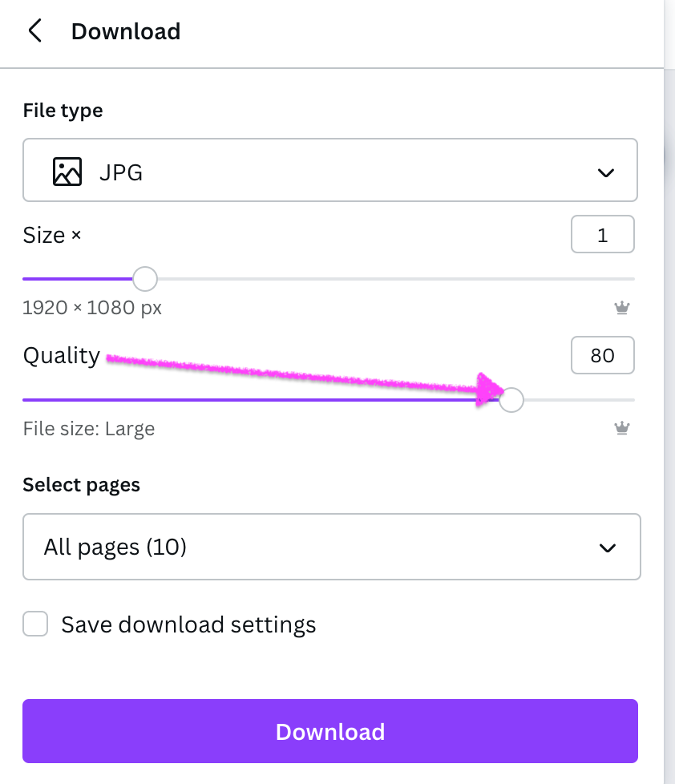Viewport: 675px width, 784px height.
Task: Click the File size: Large text
Action: coord(89,429)
